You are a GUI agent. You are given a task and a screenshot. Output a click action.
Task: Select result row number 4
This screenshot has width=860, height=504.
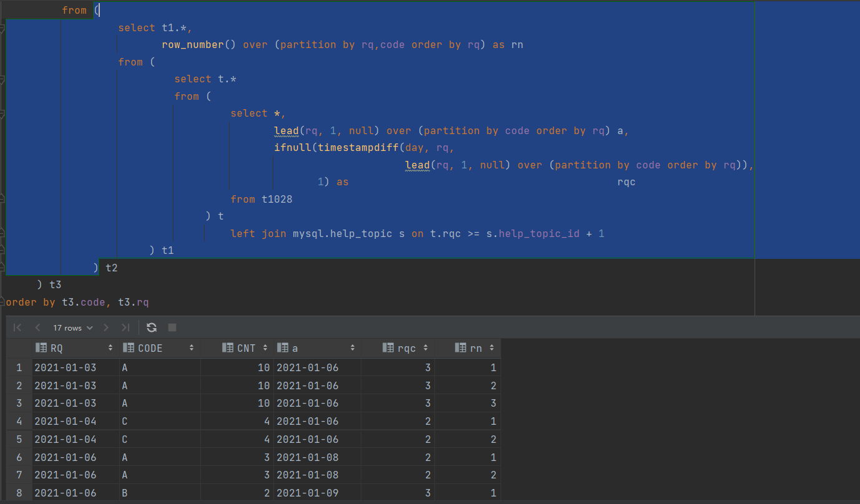coord(19,421)
